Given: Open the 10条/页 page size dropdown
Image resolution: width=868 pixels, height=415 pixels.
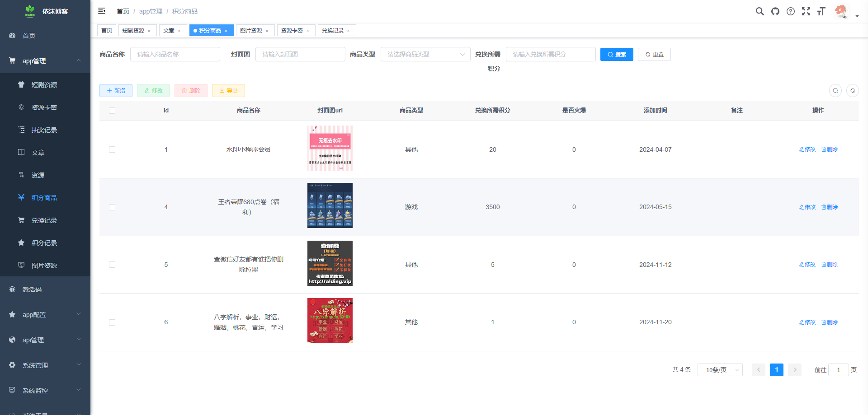Looking at the screenshot, I should (x=720, y=370).
